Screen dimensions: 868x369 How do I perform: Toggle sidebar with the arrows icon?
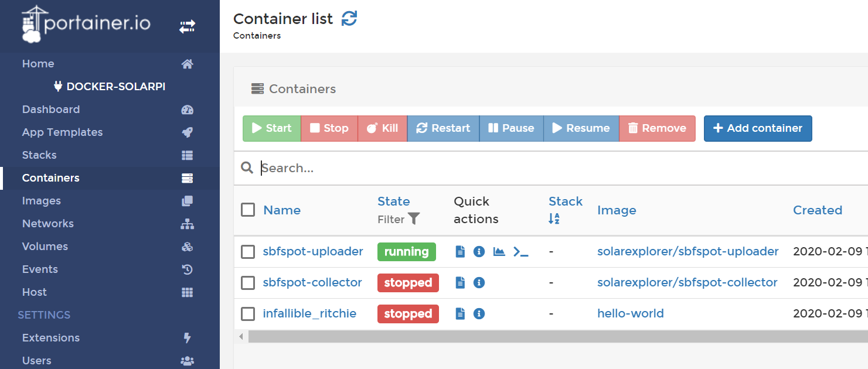click(x=187, y=26)
